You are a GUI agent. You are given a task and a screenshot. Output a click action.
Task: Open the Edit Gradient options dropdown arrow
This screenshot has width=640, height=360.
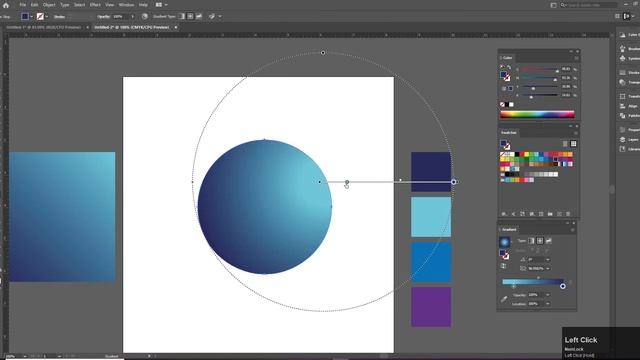point(220,16)
